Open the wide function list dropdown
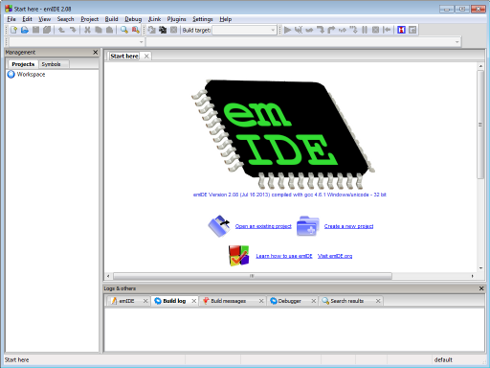 tap(303, 42)
